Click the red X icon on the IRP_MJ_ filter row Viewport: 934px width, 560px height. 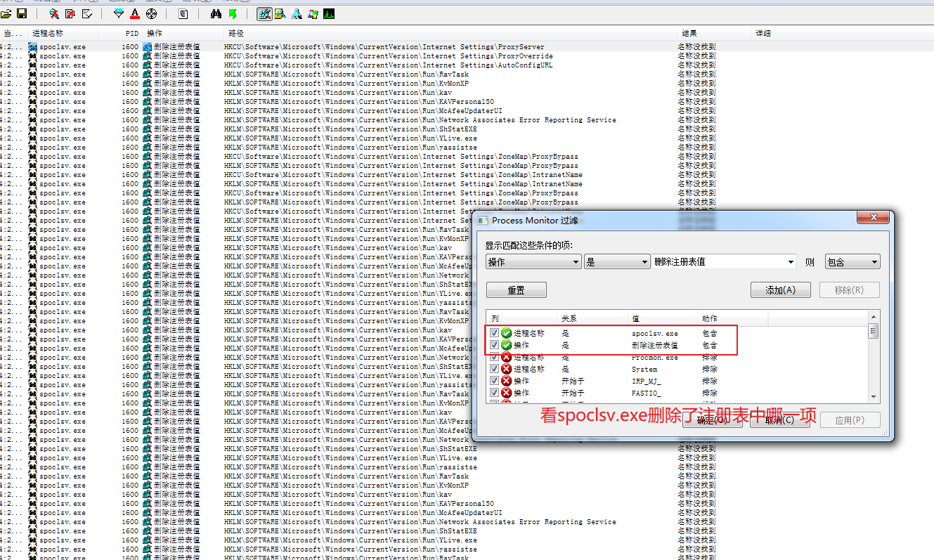[506, 381]
